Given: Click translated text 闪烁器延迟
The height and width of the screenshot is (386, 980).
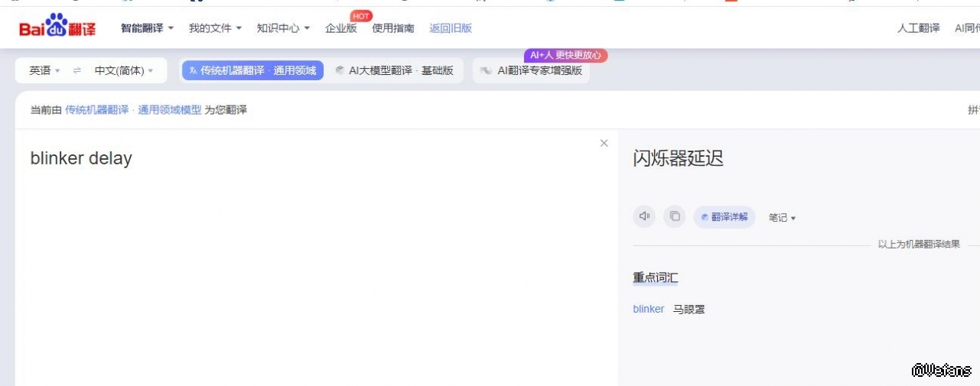Looking at the screenshot, I should click(678, 158).
